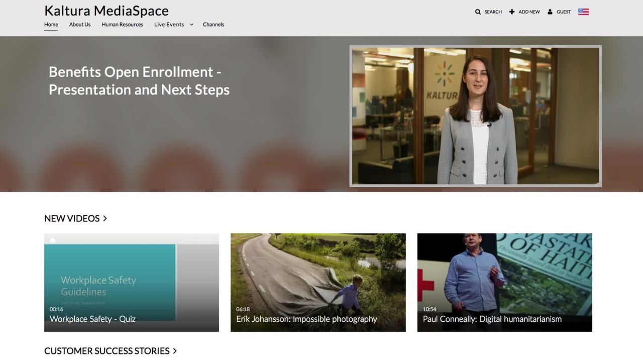Click the 'Workplace Safety - Quiz' title
The width and height of the screenshot is (643, 364).
coord(92,319)
